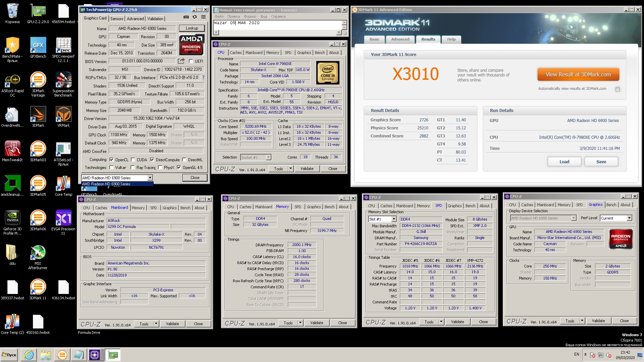Open GFXBench desktop icon
The height and width of the screenshot is (362, 644).
38,48
